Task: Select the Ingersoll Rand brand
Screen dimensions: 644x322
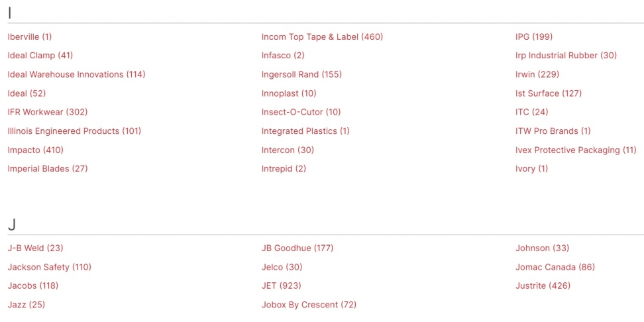Action: coord(301,75)
